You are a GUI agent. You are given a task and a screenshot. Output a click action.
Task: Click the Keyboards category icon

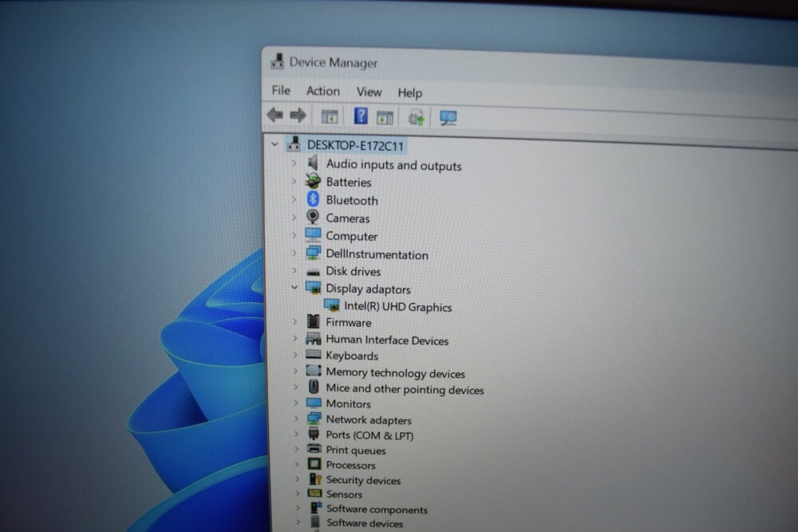[314, 354]
